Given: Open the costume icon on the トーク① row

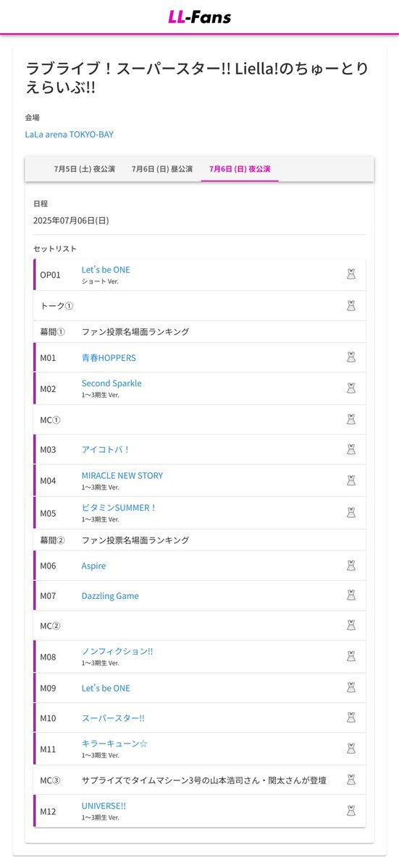Looking at the screenshot, I should (x=351, y=306).
